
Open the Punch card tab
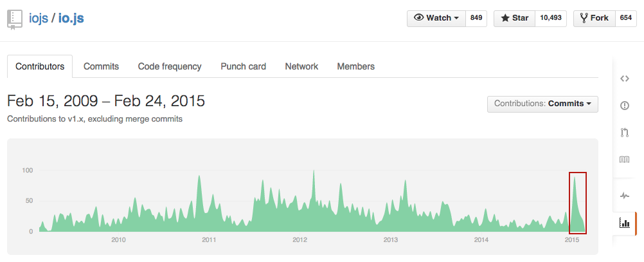click(243, 67)
